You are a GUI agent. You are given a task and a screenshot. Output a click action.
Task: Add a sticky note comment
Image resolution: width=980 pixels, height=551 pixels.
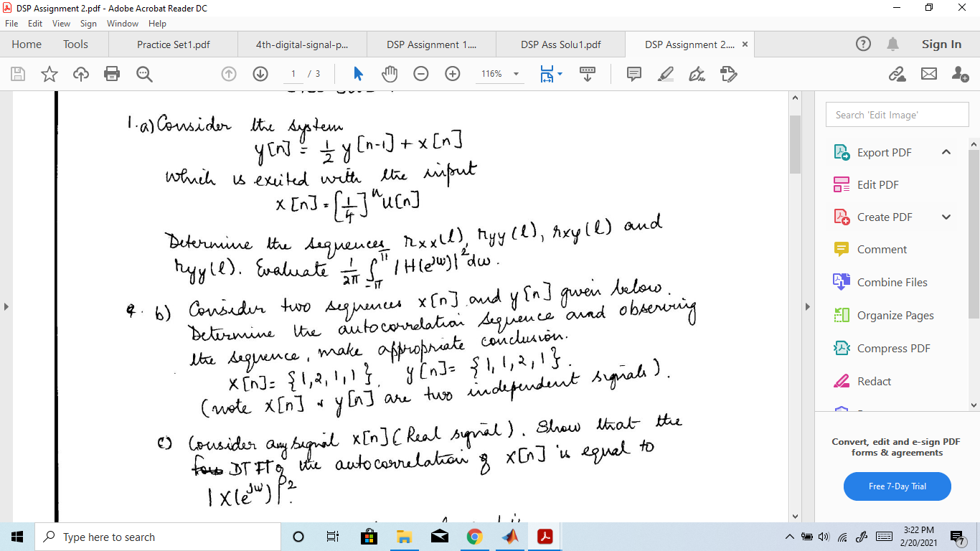(633, 73)
